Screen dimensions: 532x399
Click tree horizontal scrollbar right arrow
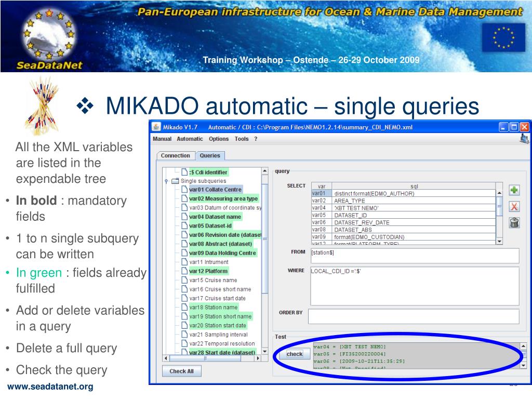click(x=258, y=358)
